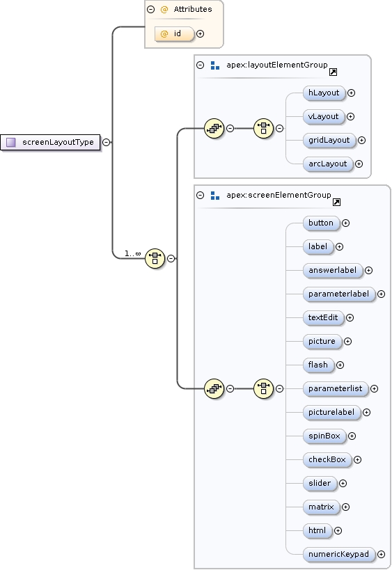Click the screenElementGroup group reference icon
Image resolution: width=392 pixels, height=570 pixels.
point(214,388)
